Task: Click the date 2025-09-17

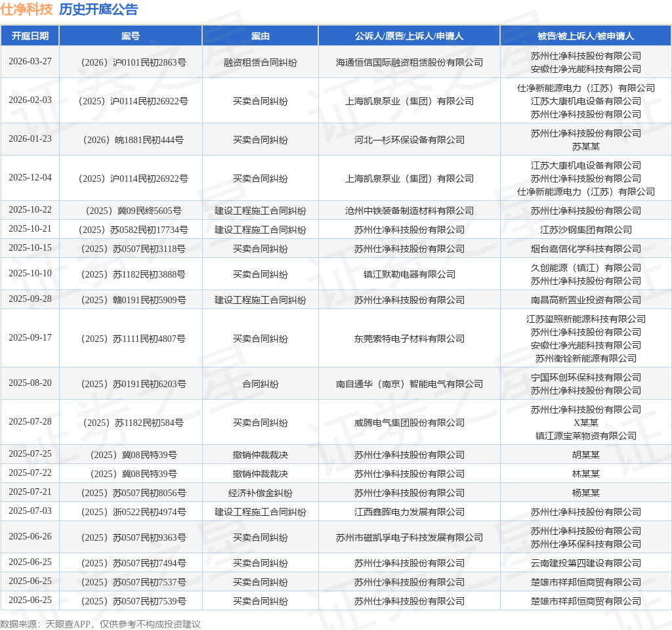Action: (x=30, y=337)
